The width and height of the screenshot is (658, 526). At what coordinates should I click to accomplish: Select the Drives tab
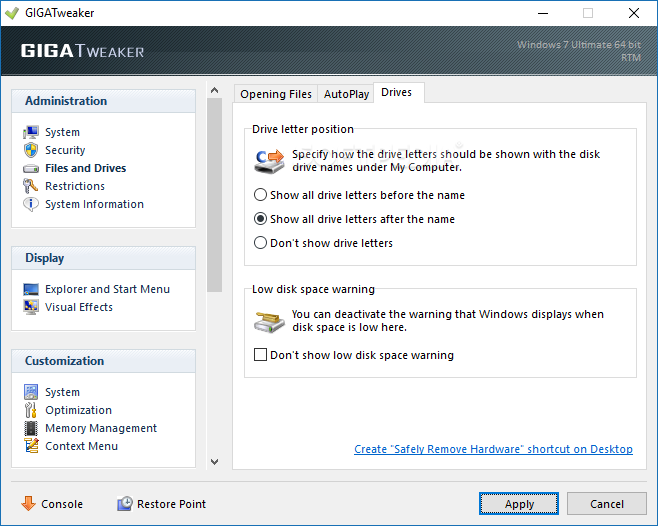tap(397, 92)
